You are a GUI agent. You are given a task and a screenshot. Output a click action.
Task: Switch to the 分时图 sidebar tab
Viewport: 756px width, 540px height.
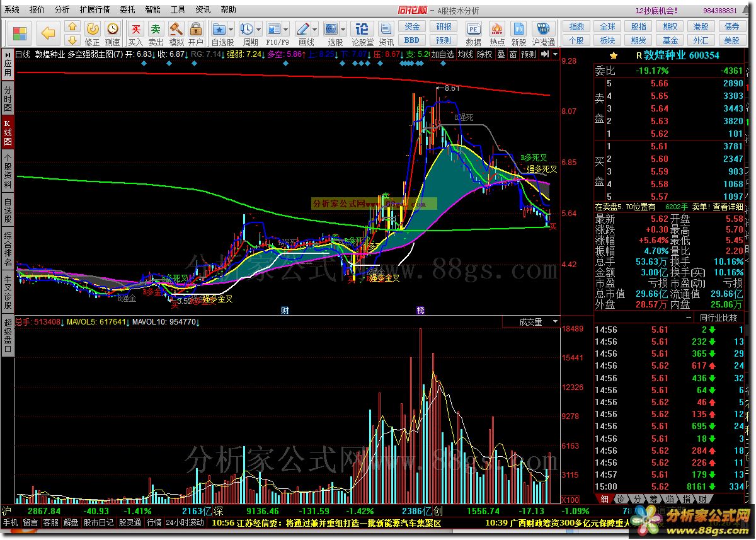(x=8, y=98)
